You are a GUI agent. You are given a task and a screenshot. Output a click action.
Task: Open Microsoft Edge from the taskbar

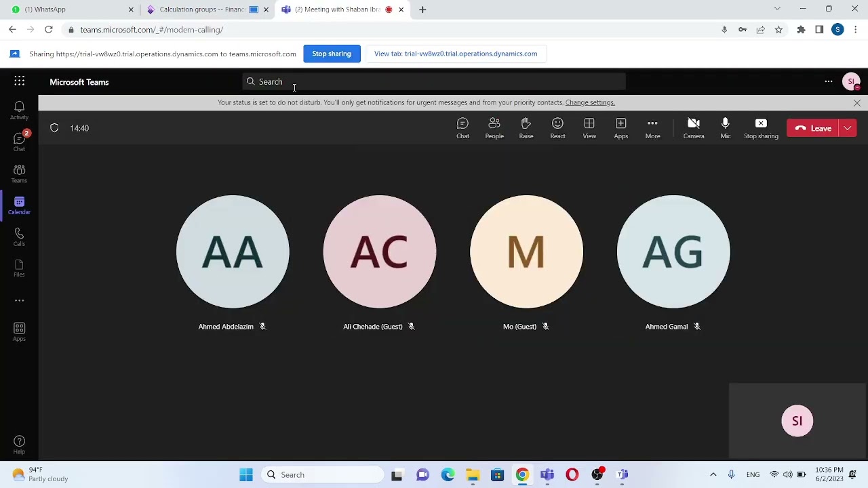pos(448,474)
